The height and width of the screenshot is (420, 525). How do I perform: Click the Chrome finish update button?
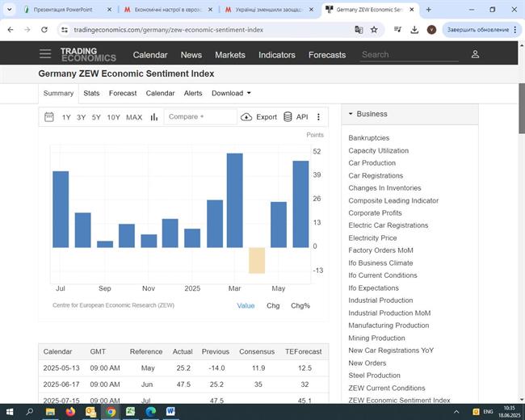482,30
